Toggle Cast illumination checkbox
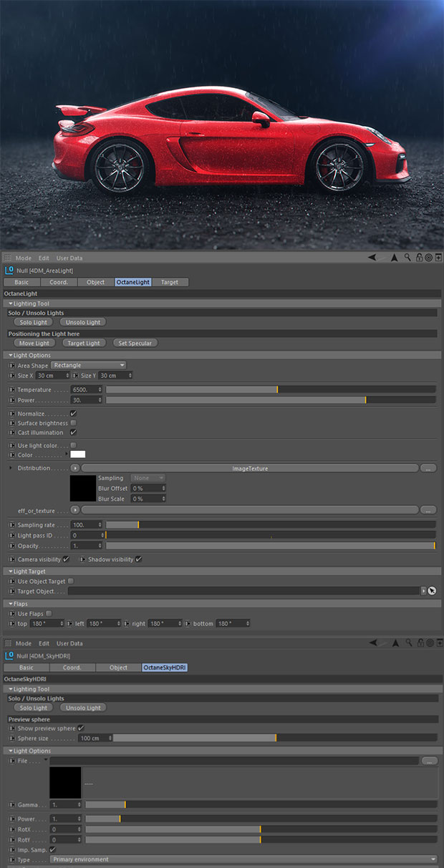Image resolution: width=444 pixels, height=868 pixels. point(73,432)
